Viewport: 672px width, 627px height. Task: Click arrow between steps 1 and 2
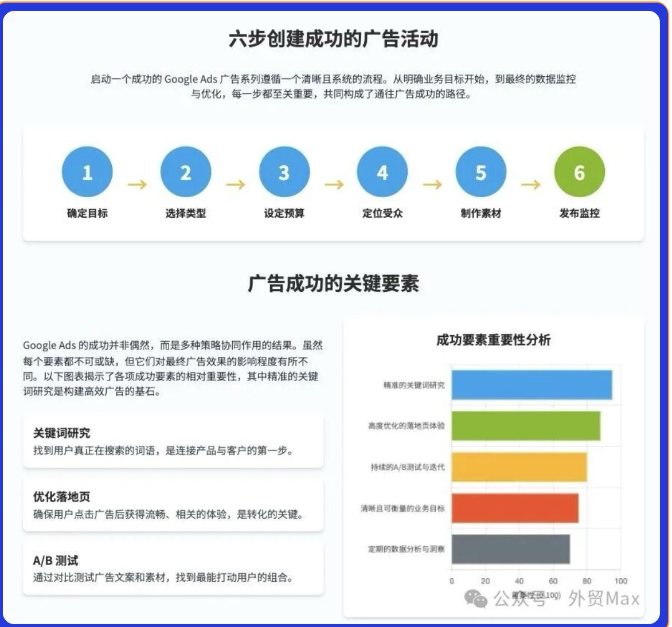coord(137,185)
